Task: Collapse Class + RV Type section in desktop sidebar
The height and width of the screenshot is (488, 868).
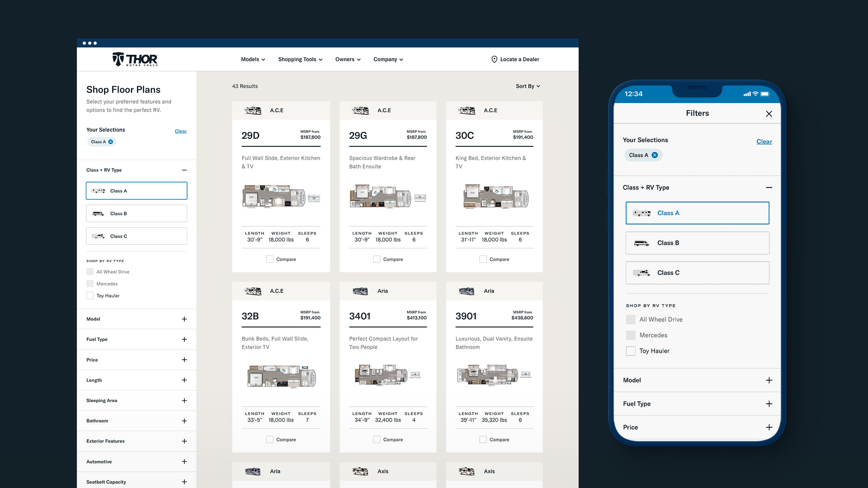Action: tap(184, 170)
